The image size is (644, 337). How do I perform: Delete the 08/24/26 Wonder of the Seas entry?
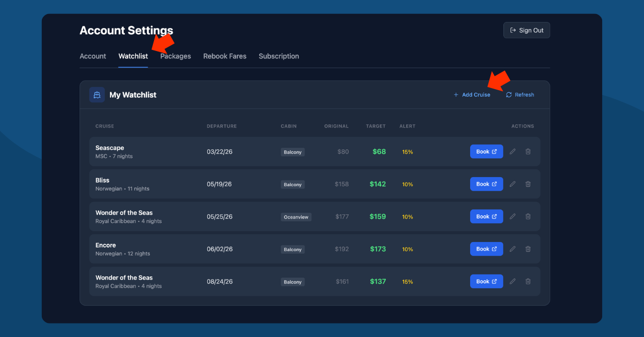click(528, 281)
